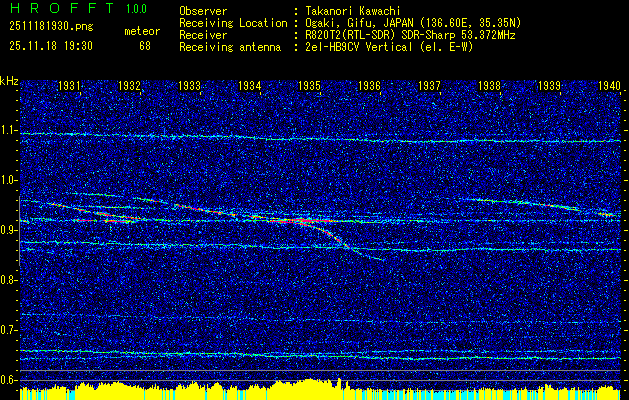
Task: Click the 1940 time marker
Action: click(x=609, y=87)
